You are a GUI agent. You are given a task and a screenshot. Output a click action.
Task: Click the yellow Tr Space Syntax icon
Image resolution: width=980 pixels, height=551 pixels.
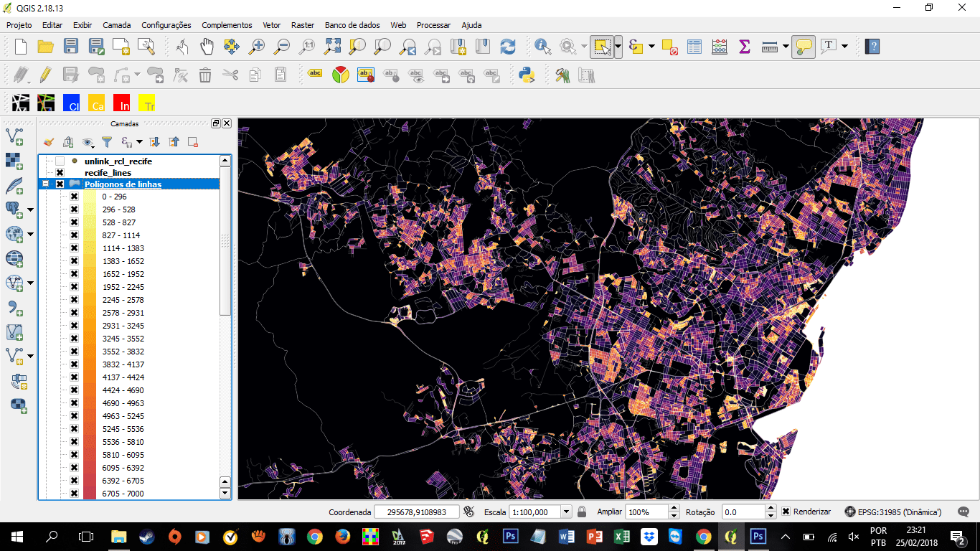point(148,103)
